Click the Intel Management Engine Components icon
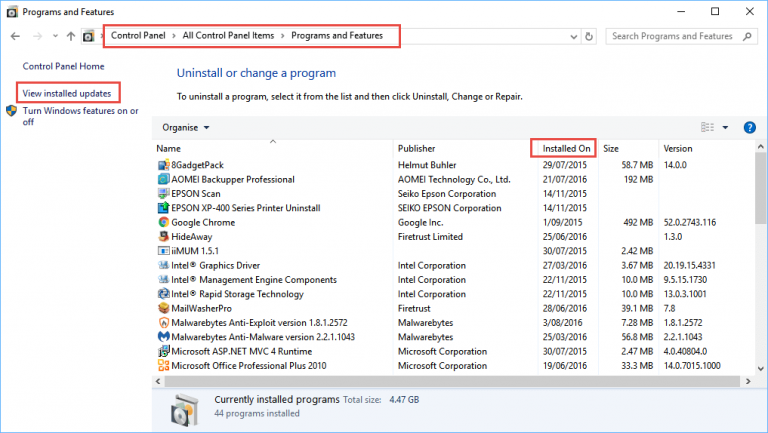The image size is (768, 433). point(164,280)
